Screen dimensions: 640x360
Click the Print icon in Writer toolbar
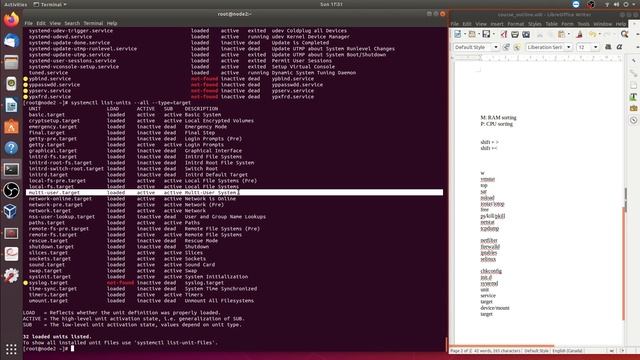point(515,34)
